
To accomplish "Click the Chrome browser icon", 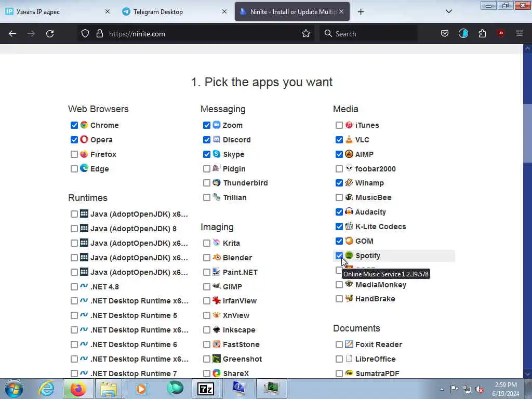I will point(84,125).
